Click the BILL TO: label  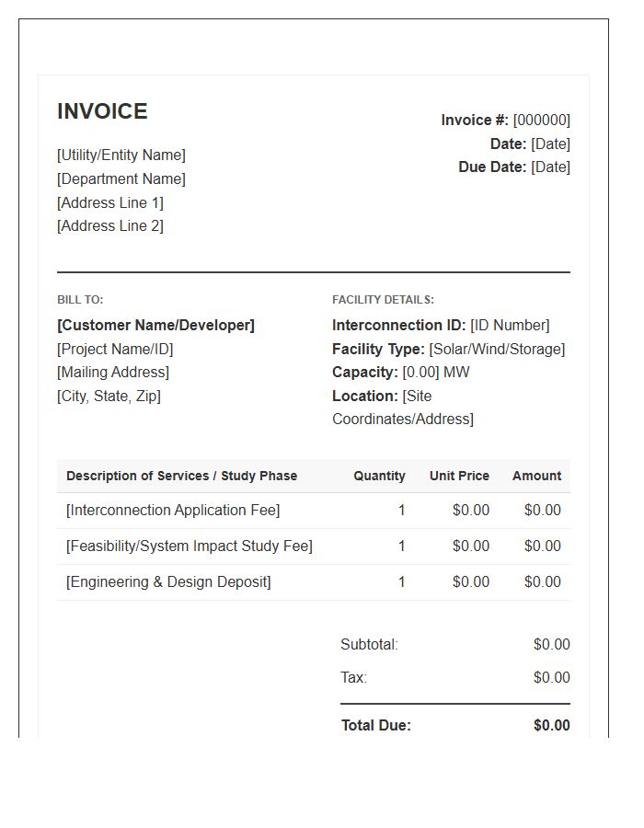coord(80,300)
